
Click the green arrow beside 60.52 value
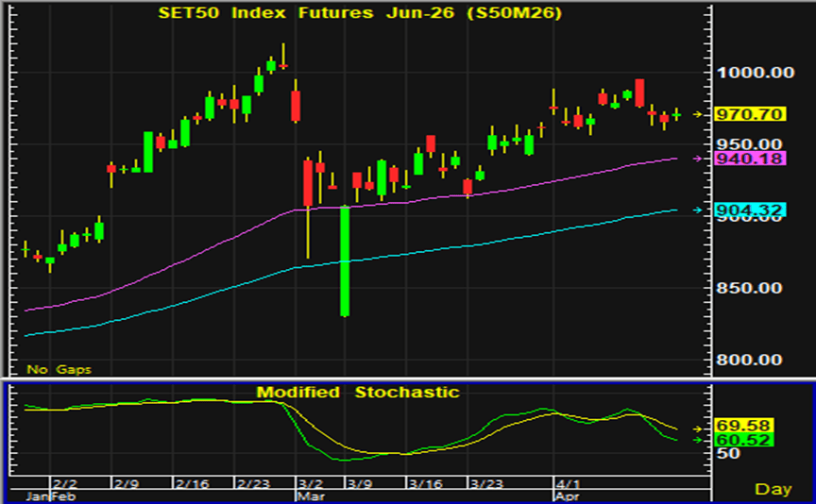(698, 440)
